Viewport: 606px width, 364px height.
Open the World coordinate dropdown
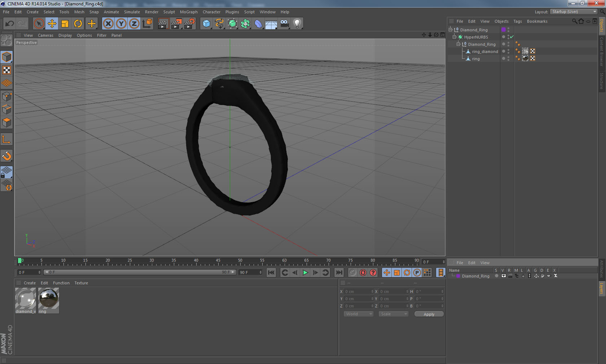359,314
